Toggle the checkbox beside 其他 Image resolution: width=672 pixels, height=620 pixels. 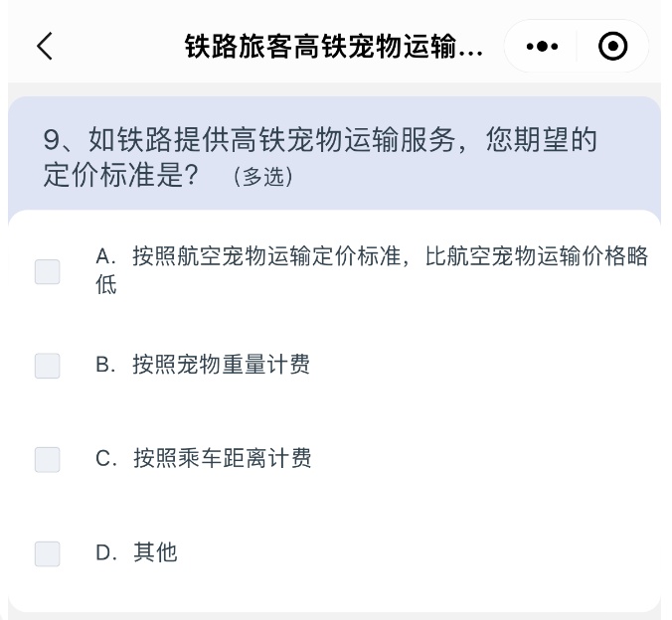tap(47, 554)
